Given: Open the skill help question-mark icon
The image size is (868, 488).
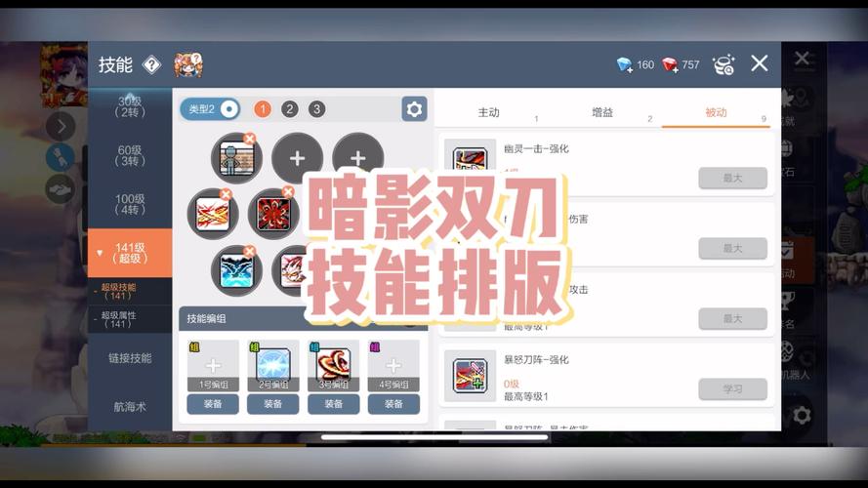Looking at the screenshot, I should pos(151,65).
